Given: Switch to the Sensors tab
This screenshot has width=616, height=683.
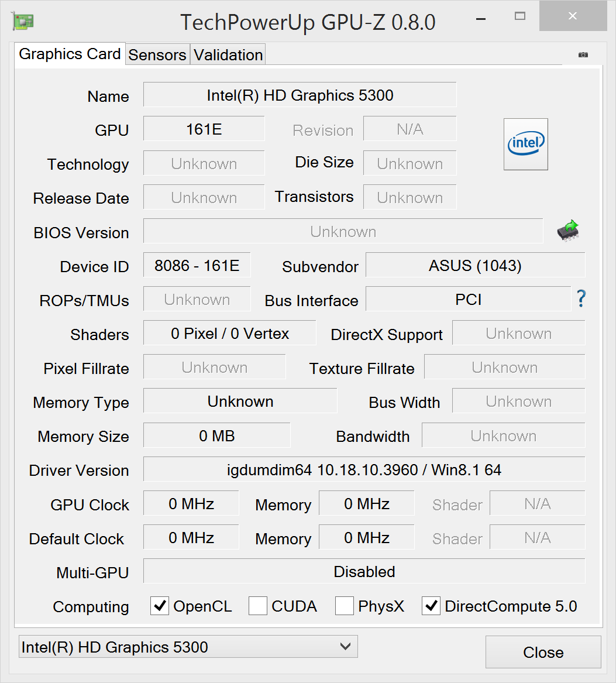Looking at the screenshot, I should pos(157,55).
